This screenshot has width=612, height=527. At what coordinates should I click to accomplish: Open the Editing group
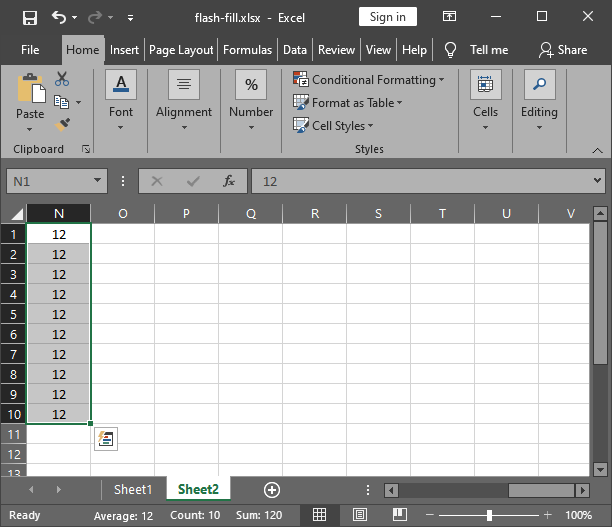539,101
